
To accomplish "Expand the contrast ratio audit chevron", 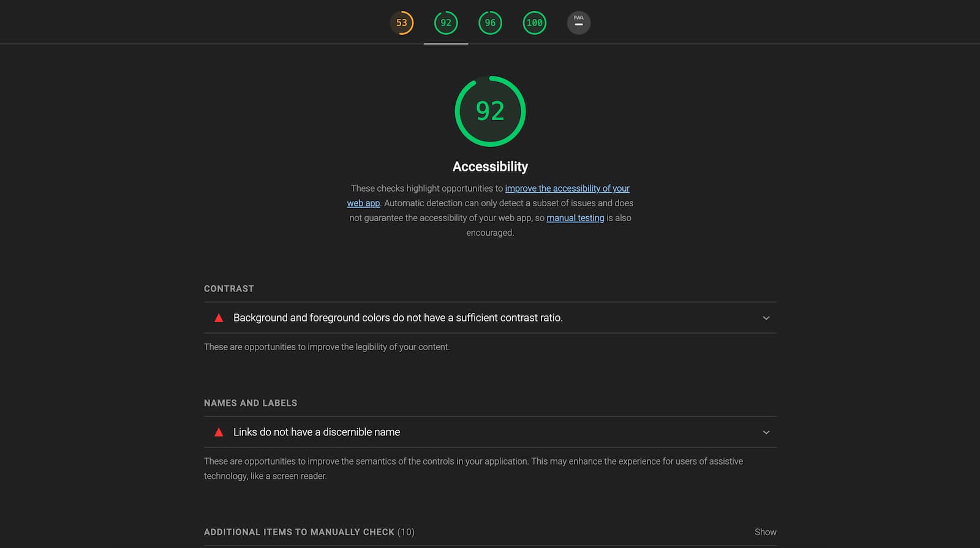I will tap(766, 318).
